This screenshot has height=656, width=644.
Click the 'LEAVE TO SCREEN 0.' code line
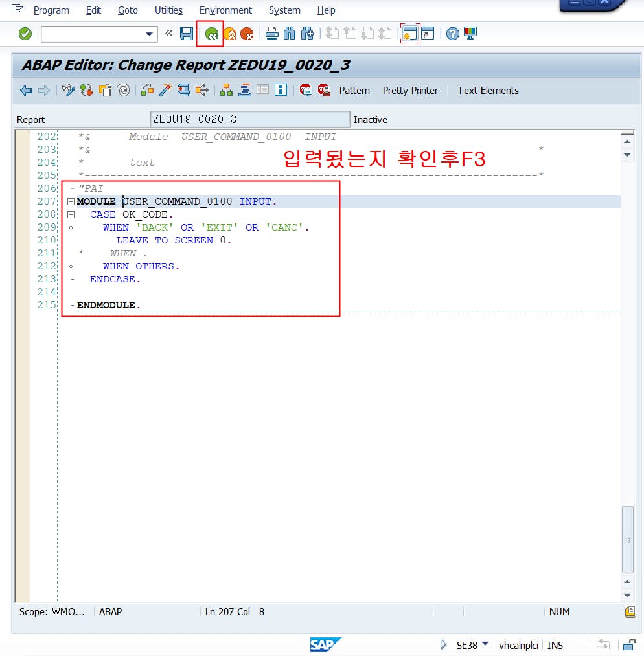[173, 240]
